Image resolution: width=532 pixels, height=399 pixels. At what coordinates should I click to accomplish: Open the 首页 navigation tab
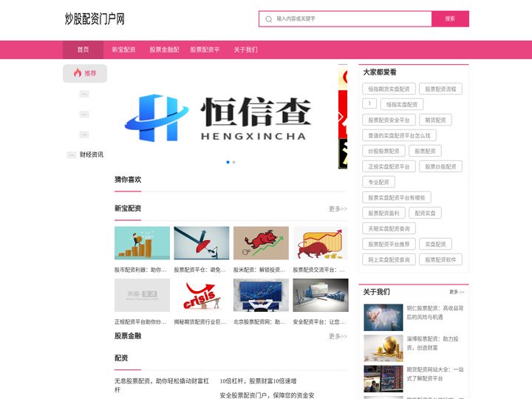83,50
